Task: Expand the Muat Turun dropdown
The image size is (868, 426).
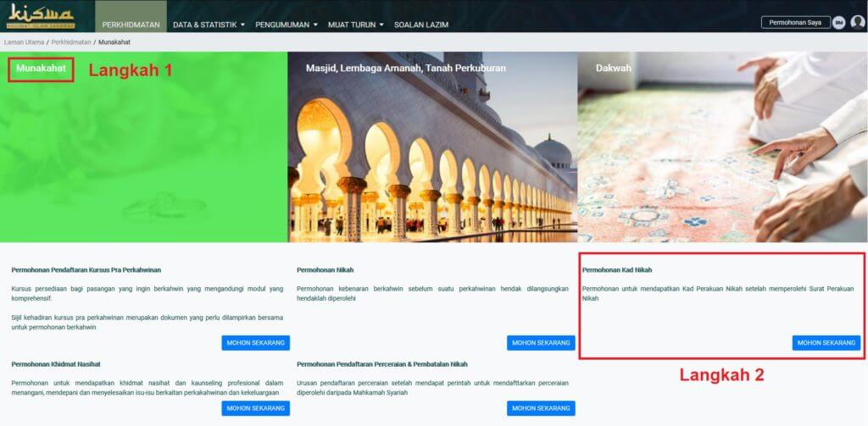Action: tap(357, 25)
